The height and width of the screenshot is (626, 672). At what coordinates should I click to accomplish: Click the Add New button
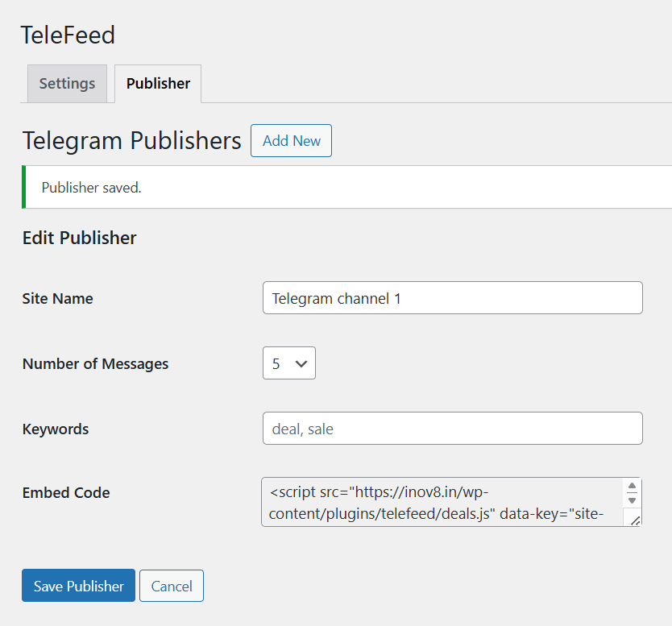point(291,140)
